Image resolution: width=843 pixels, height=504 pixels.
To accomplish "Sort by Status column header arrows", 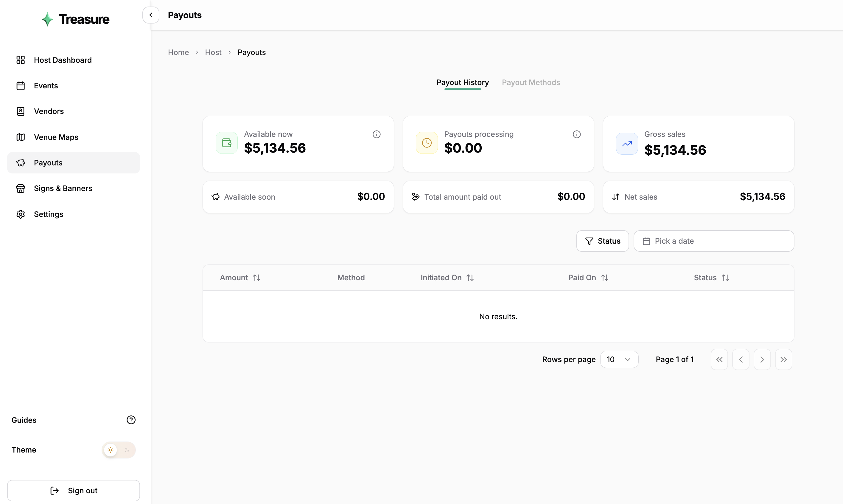I will [x=725, y=278].
